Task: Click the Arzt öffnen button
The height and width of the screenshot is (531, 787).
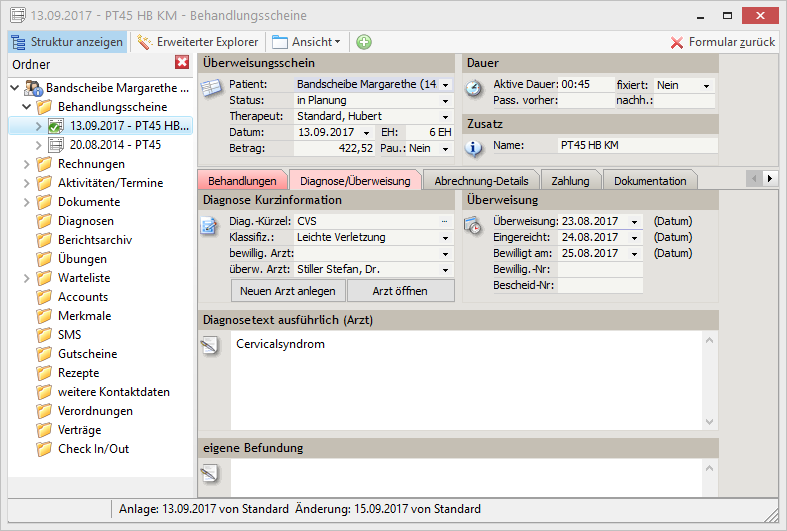Action: 400,291
